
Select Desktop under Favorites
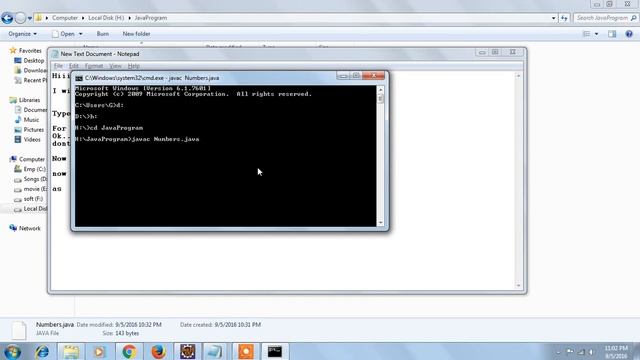pyautogui.click(x=29, y=60)
